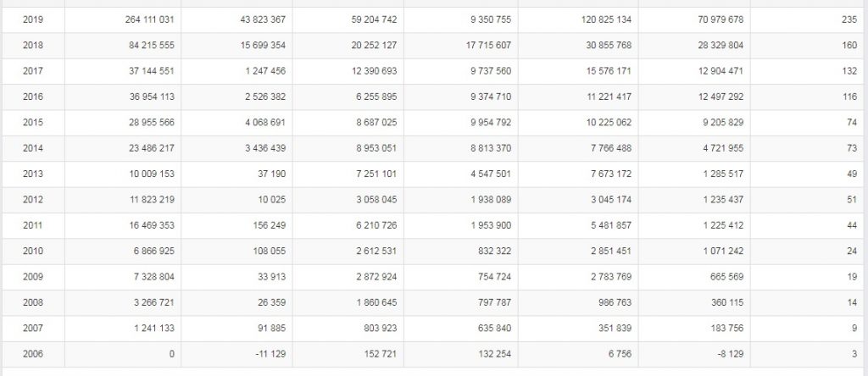Select the value 986 763
The width and height of the screenshot is (868, 376).
tap(615, 302)
